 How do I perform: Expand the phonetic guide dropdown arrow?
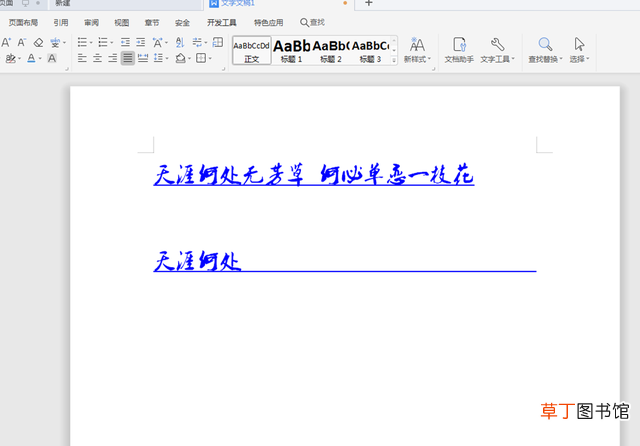click(x=64, y=43)
